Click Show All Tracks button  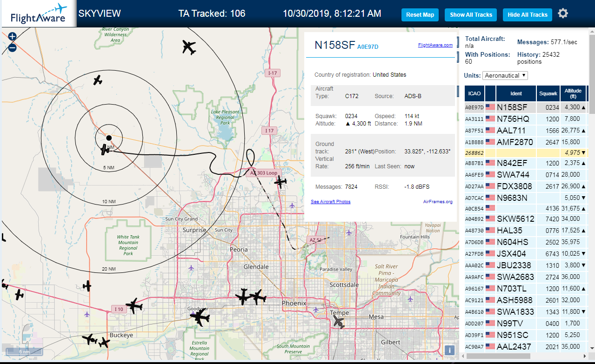pos(471,15)
